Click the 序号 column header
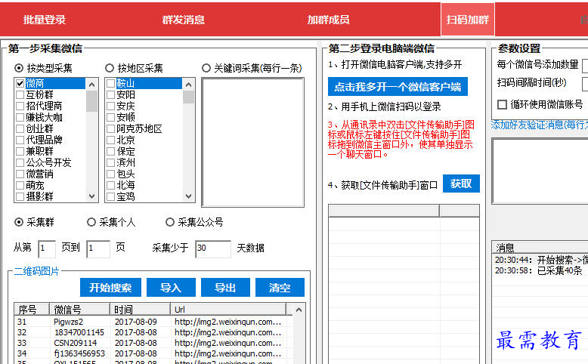 [32, 310]
